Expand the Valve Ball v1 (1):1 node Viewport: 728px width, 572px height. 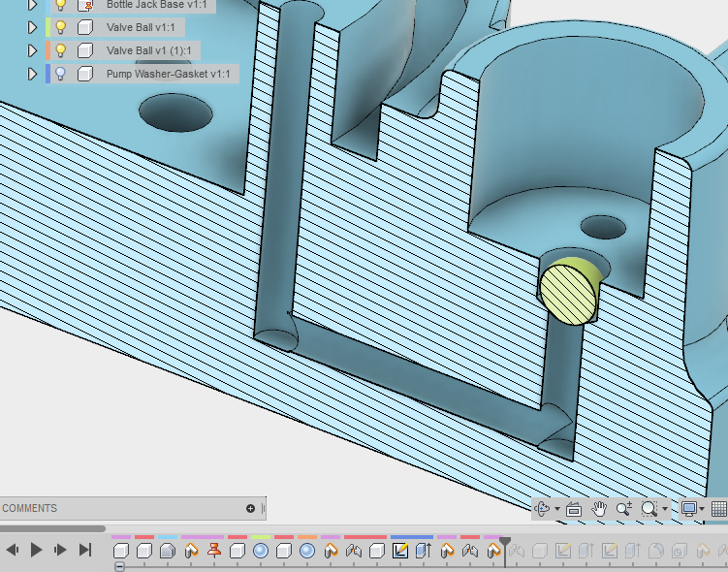[x=32, y=50]
